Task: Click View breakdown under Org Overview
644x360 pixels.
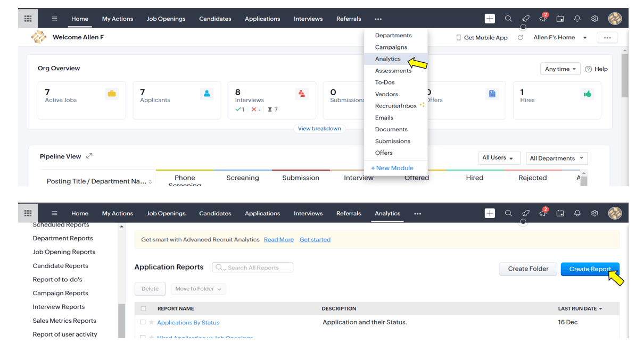Action: click(319, 129)
